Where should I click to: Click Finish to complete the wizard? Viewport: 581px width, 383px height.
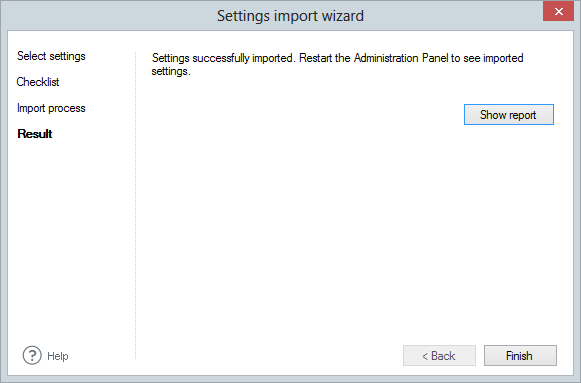[520, 356]
